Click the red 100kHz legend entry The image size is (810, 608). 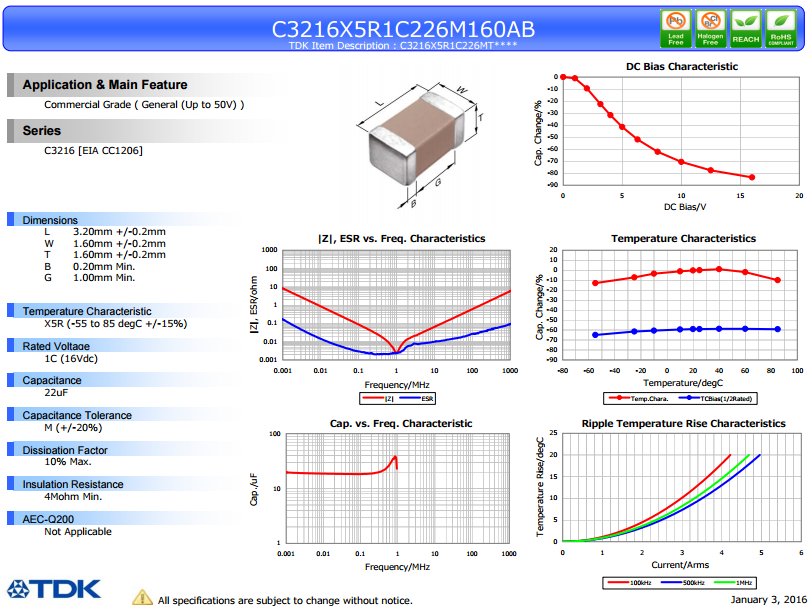pos(629,583)
